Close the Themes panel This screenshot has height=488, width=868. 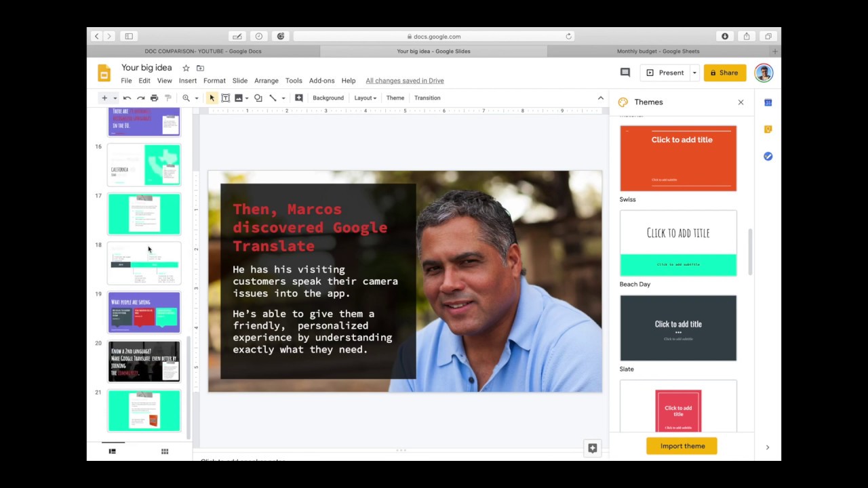tap(741, 102)
